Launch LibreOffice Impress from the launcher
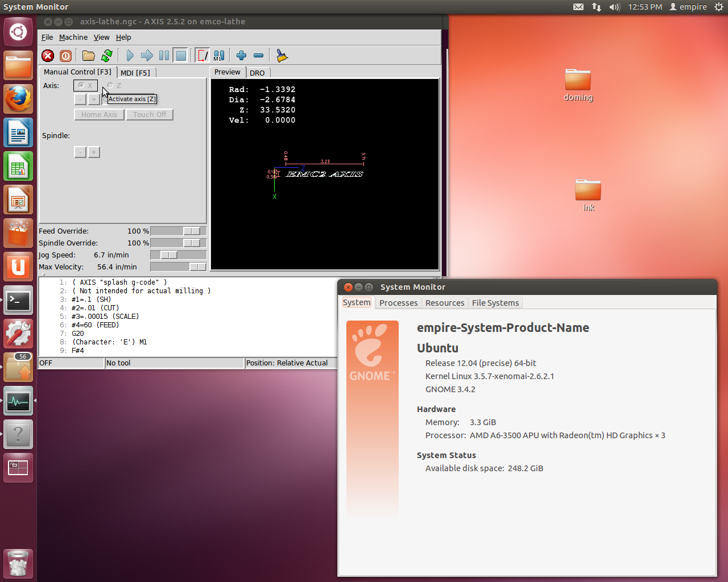The image size is (728, 582). 18,199
